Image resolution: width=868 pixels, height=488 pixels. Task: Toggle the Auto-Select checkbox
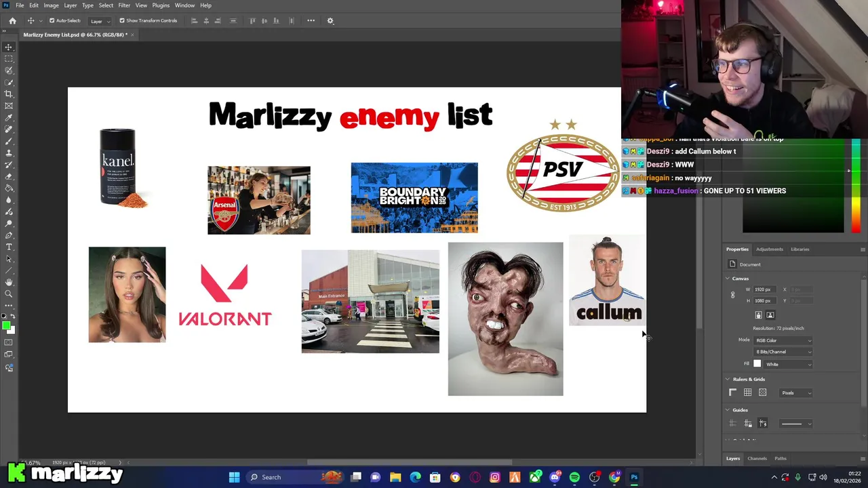point(52,20)
